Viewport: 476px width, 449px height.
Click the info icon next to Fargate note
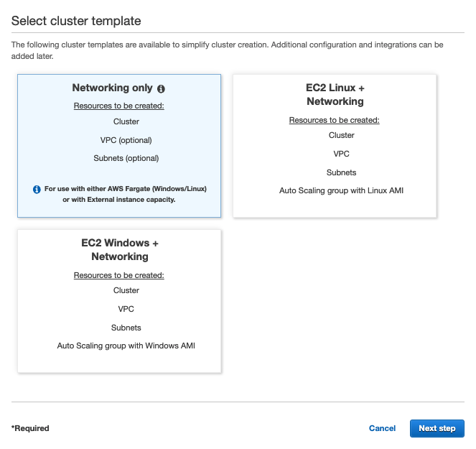click(x=37, y=189)
